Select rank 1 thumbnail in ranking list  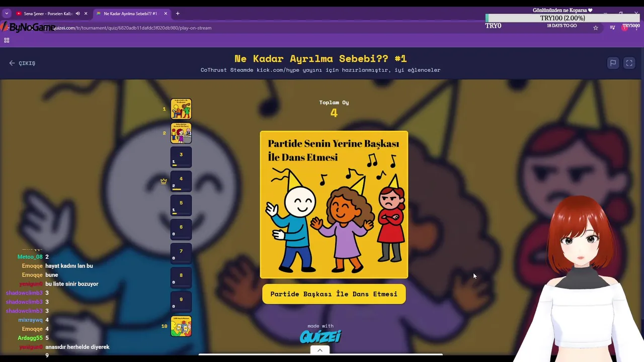pos(181,109)
